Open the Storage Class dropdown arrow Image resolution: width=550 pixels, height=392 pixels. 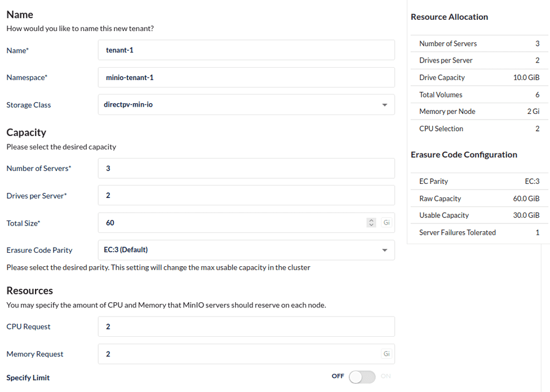[385, 105]
